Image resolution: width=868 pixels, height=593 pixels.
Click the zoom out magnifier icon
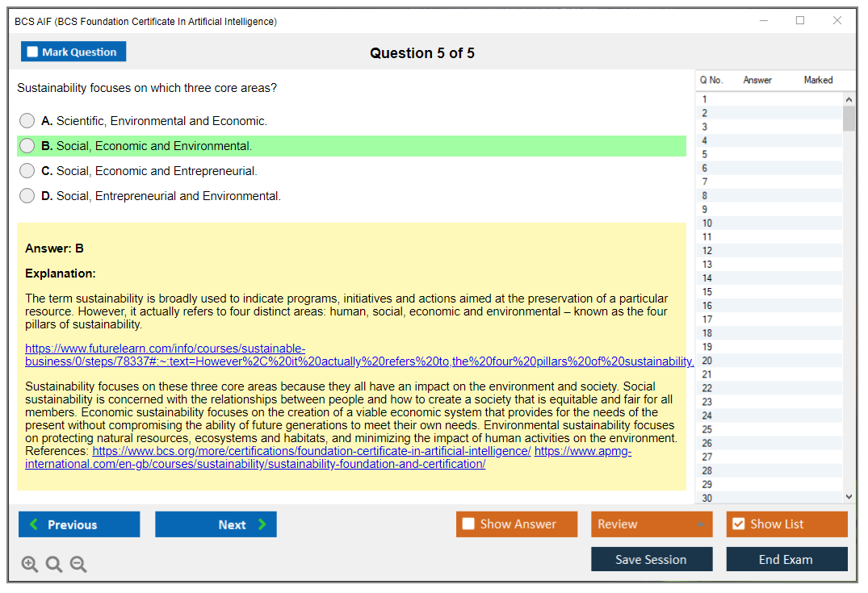click(x=78, y=564)
